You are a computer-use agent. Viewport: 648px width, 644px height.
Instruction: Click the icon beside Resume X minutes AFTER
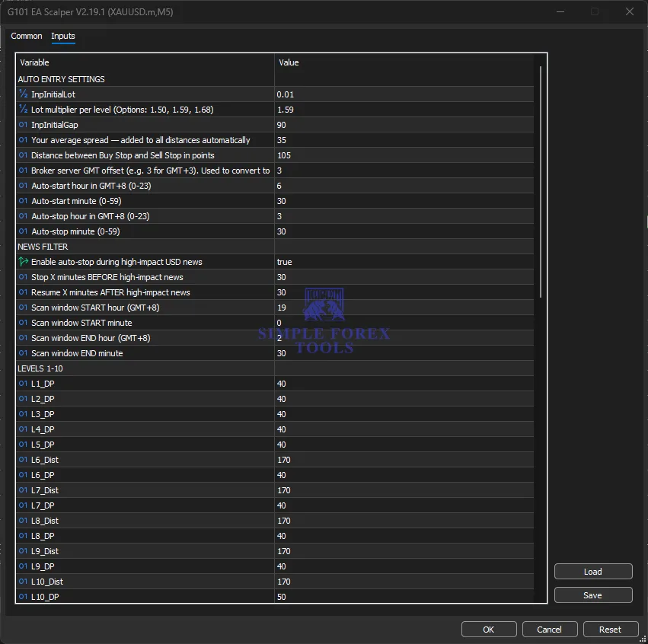coord(23,292)
